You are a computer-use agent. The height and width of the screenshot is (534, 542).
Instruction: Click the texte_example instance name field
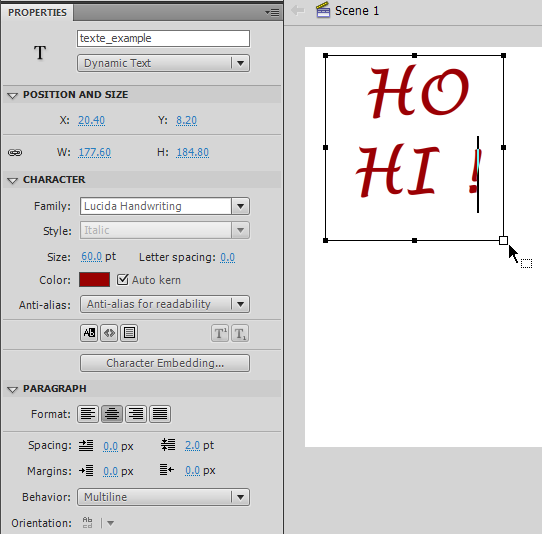pos(163,38)
